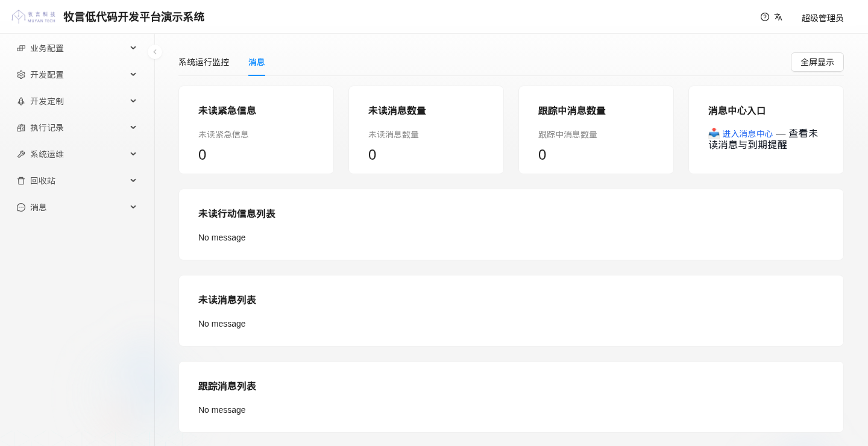Click the inbox emoji in 消息中心入口 card
The height and width of the screenshot is (446, 868).
[x=714, y=133]
